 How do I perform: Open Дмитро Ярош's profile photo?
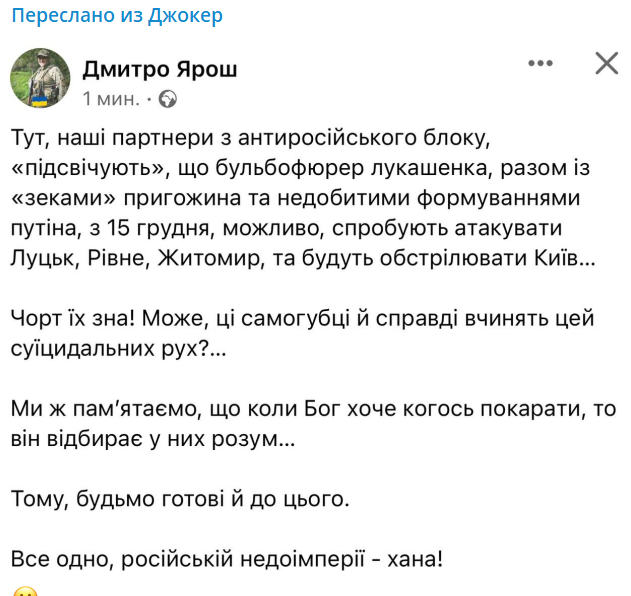point(40,78)
